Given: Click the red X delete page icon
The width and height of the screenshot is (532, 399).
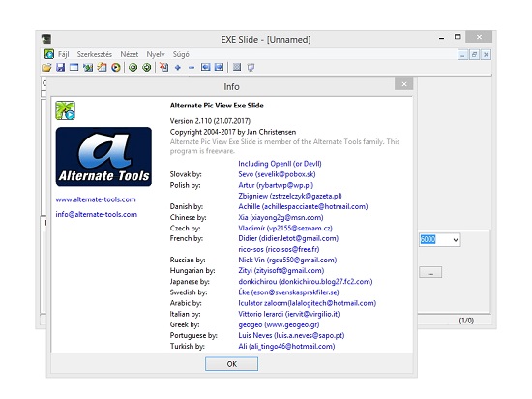Looking at the screenshot, I should coord(163,67).
